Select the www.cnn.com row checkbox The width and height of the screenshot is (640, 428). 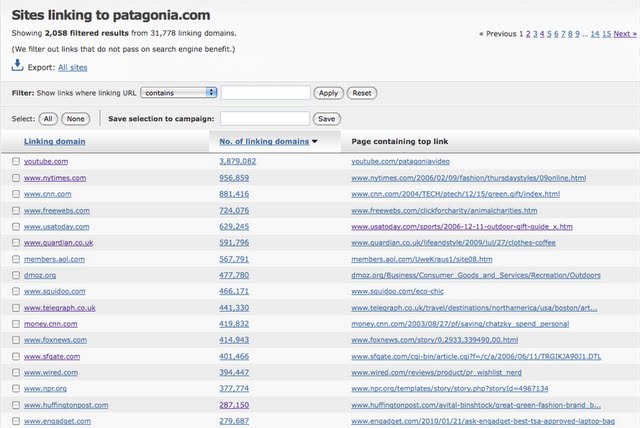[16, 194]
